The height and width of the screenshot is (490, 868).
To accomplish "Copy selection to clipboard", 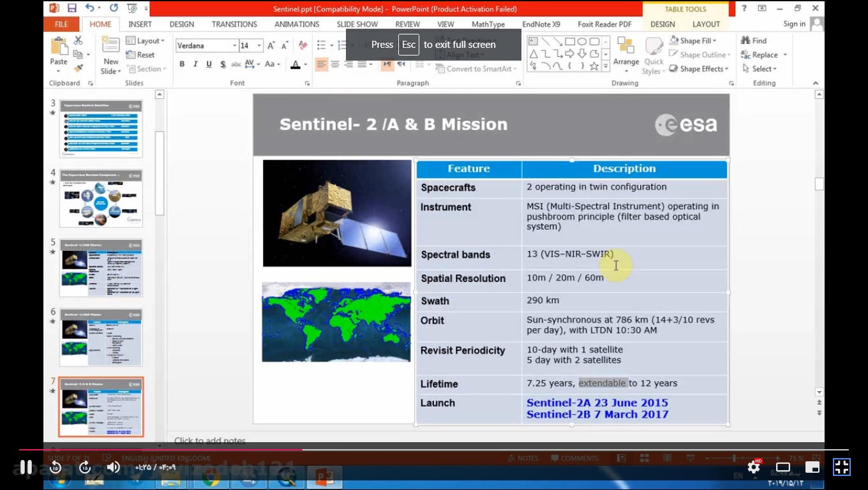I will coord(79,55).
